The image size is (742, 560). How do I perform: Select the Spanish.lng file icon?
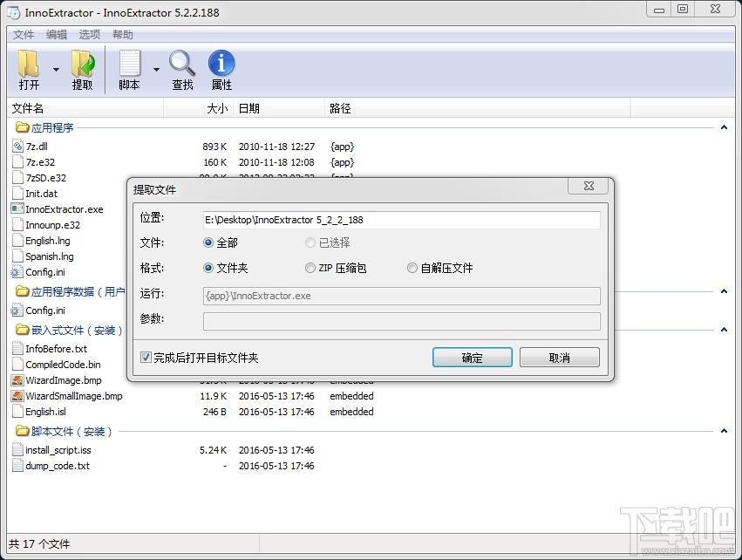(17, 256)
